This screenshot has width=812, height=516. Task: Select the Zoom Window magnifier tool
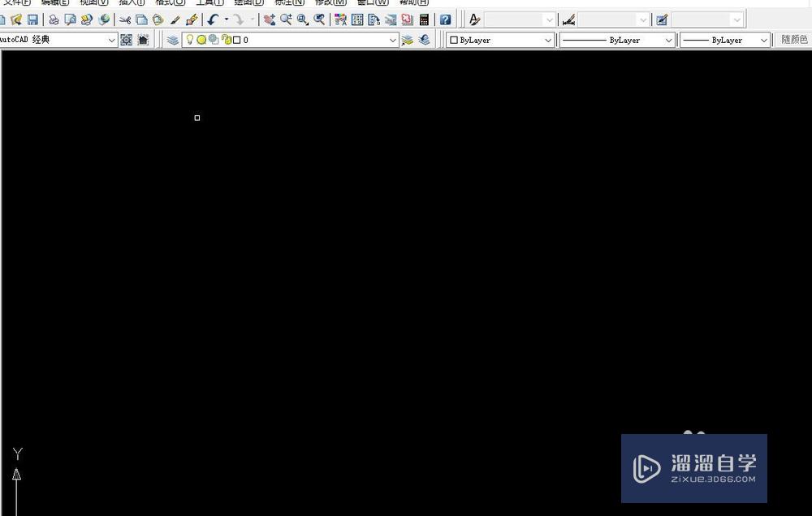(300, 19)
